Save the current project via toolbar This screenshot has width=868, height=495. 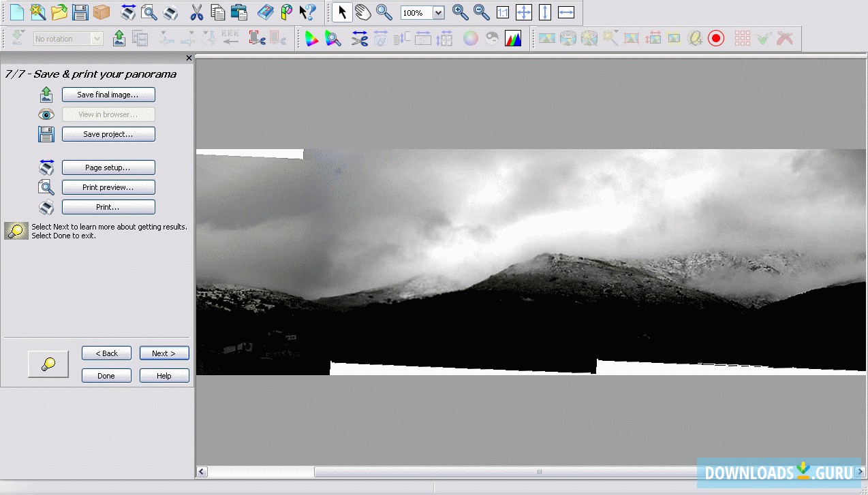coord(82,12)
